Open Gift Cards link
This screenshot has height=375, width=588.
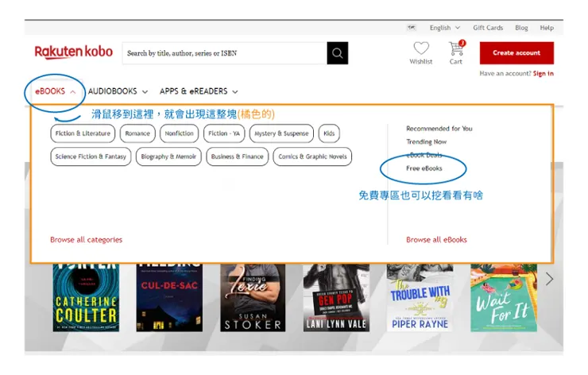(x=488, y=28)
